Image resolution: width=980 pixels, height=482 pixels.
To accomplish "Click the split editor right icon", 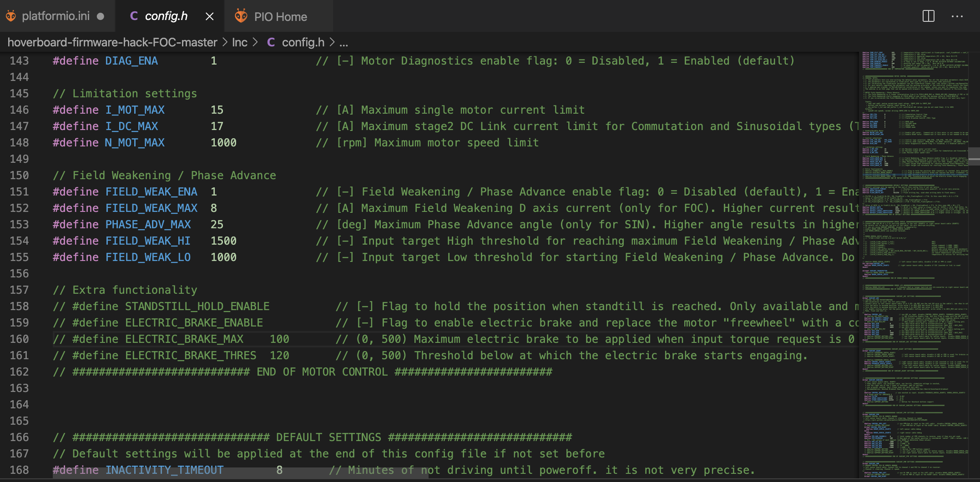I will 928,16.
